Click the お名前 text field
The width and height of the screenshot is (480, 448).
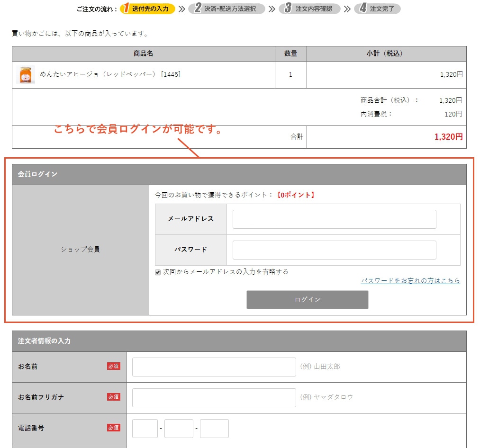click(x=214, y=367)
